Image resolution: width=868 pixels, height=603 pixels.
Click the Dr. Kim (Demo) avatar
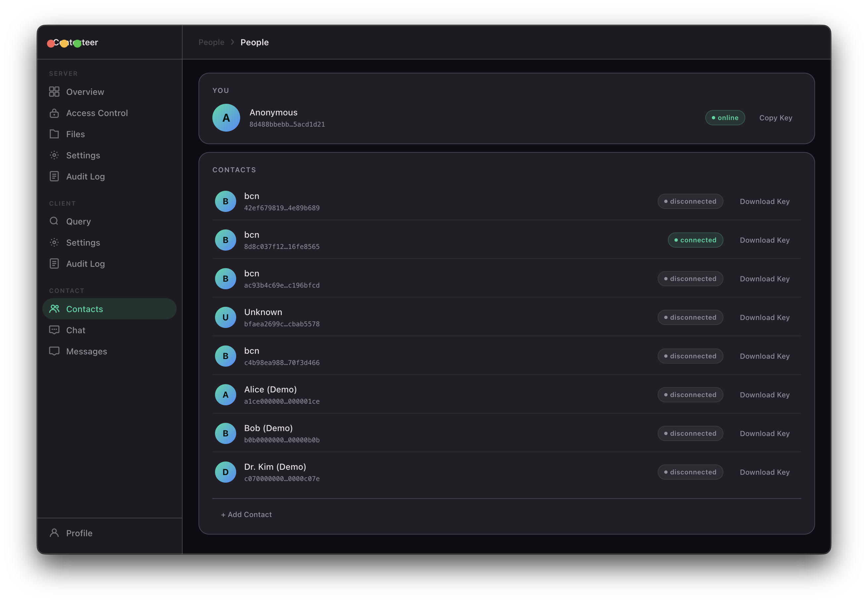[226, 472]
